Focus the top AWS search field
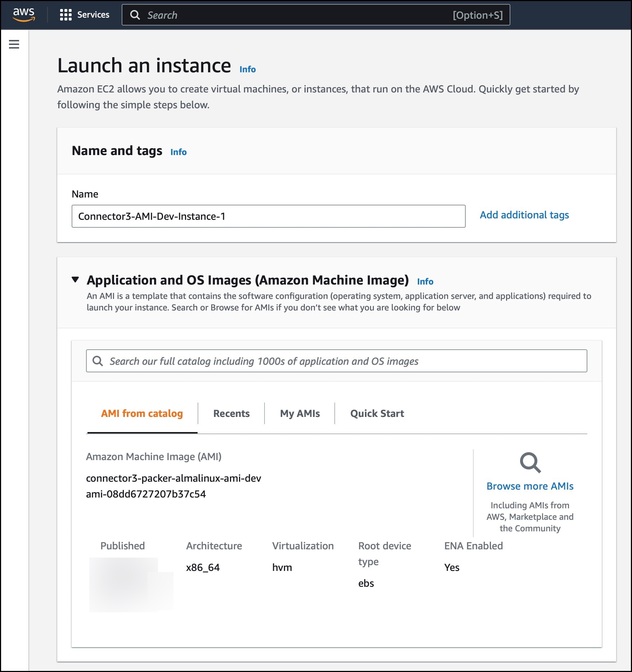This screenshot has height=672, width=632. click(316, 15)
